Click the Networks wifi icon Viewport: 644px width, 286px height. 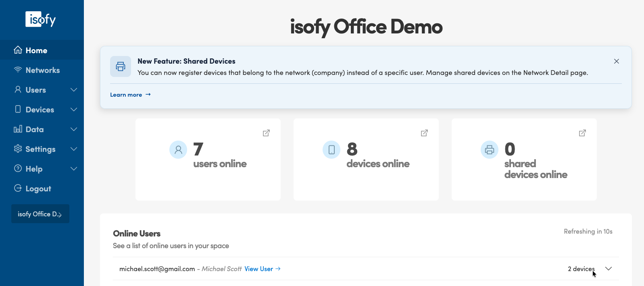18,70
